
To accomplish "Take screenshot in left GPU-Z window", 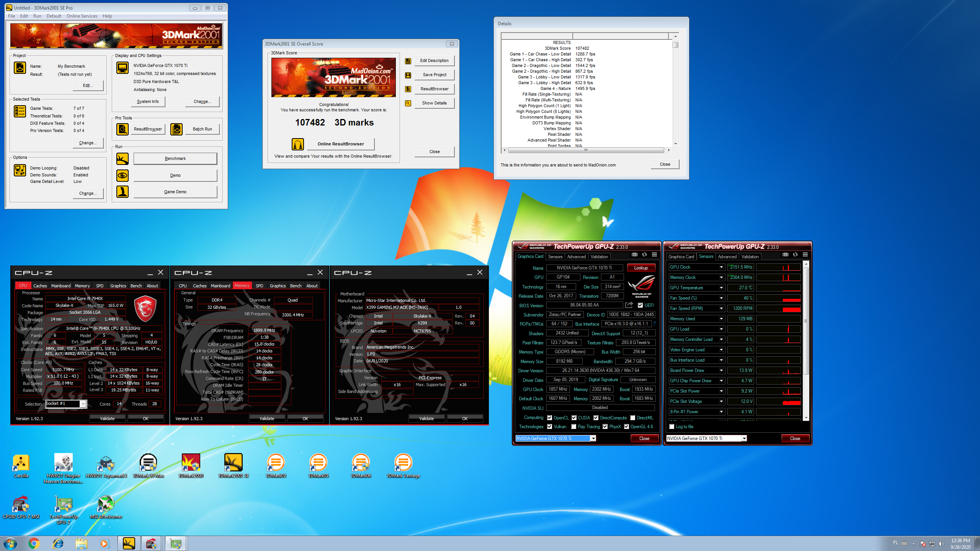I will click(x=635, y=254).
